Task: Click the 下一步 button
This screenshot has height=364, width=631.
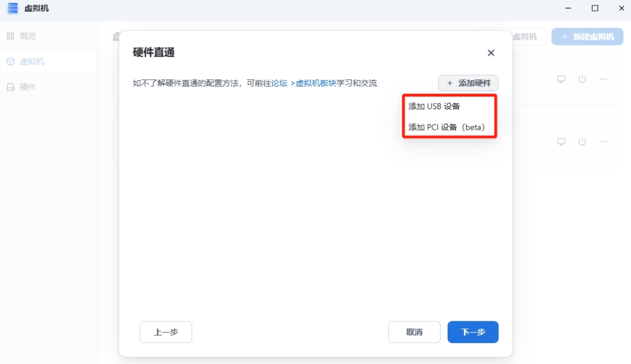Action: (473, 332)
